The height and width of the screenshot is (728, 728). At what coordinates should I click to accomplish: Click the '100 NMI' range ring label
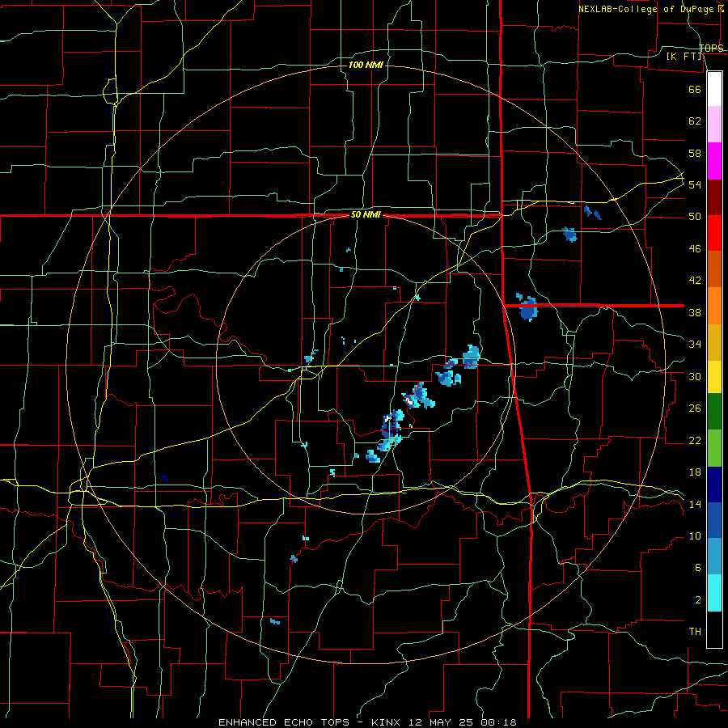pos(366,65)
